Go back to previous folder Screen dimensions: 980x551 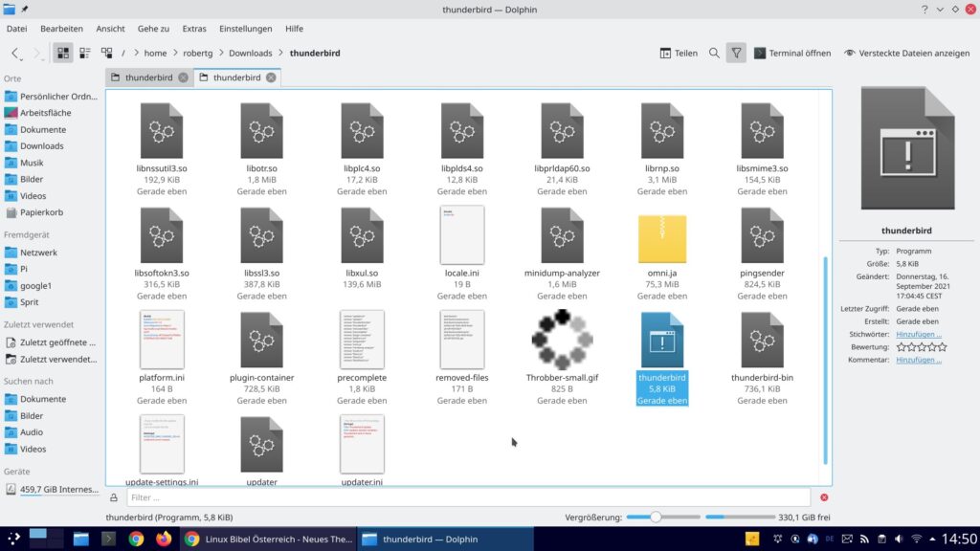(15, 54)
